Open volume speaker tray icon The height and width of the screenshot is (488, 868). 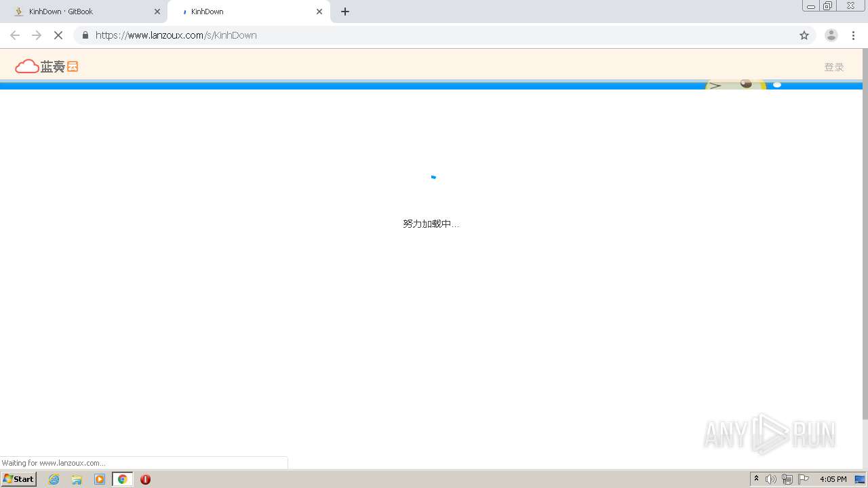coord(771,479)
